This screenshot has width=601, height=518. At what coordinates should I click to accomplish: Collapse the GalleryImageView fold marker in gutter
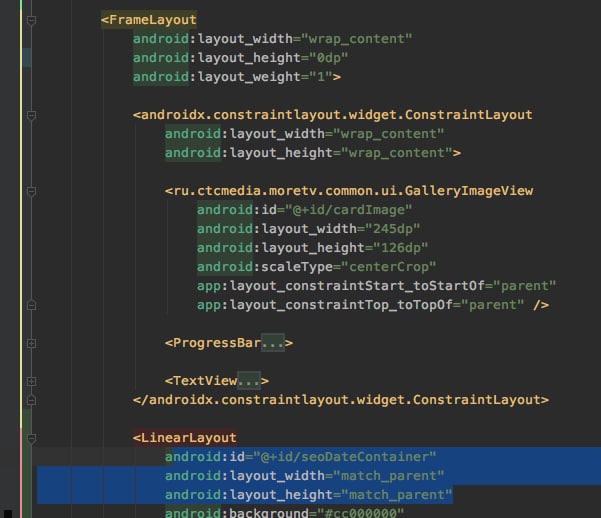click(x=31, y=191)
